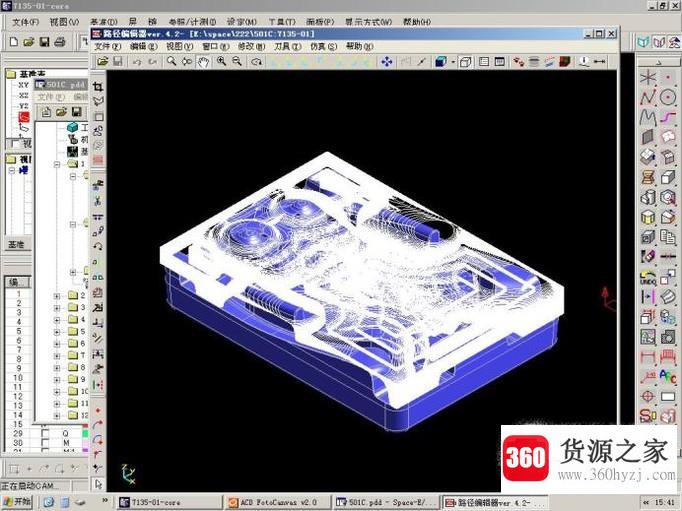Click the red icon in base plane tree

point(23,117)
